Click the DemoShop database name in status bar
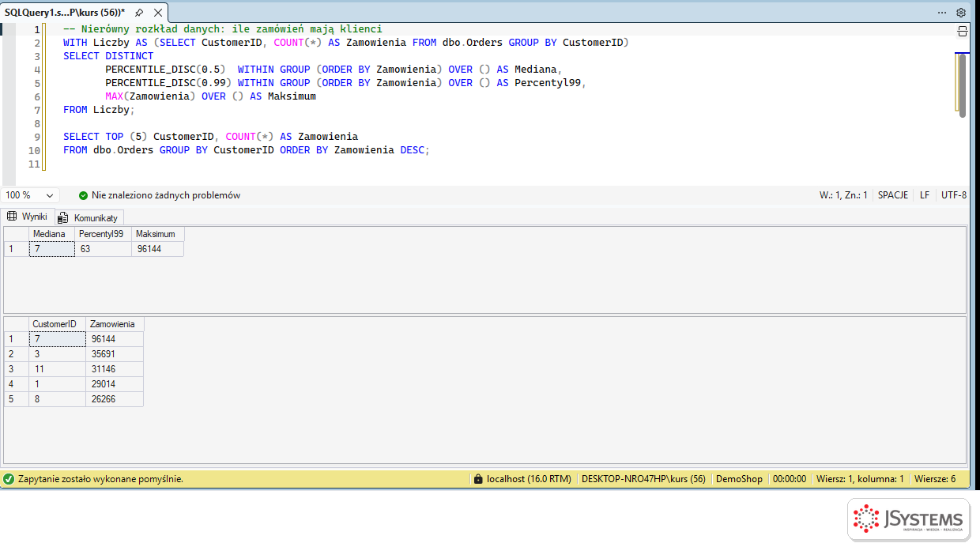This screenshot has width=980, height=547. pyautogui.click(x=739, y=479)
